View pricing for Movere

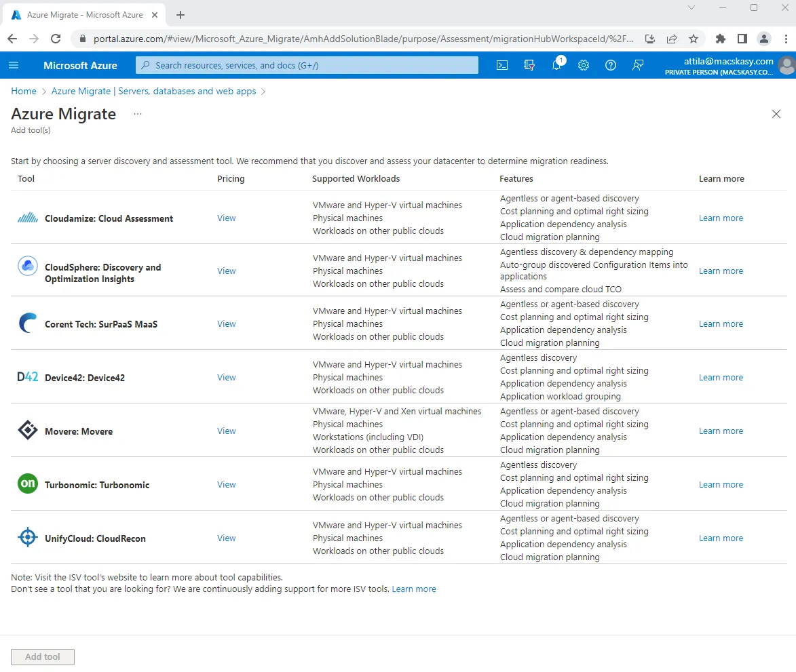[x=227, y=431]
